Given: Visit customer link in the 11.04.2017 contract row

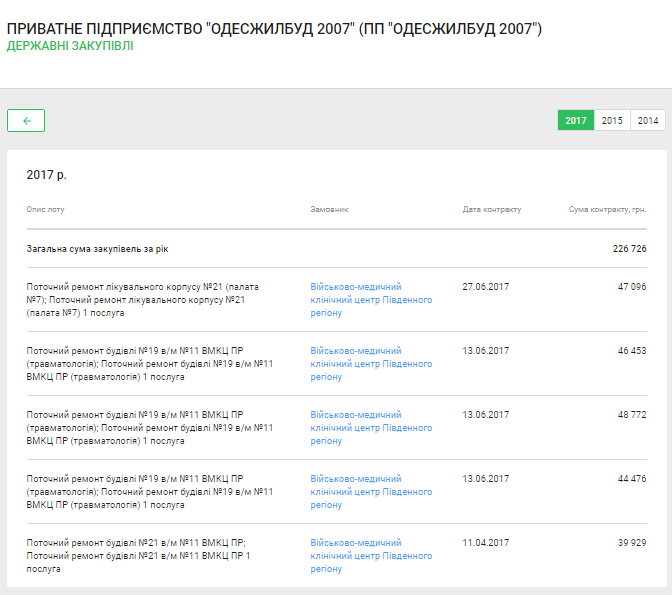Looking at the screenshot, I should tap(371, 555).
